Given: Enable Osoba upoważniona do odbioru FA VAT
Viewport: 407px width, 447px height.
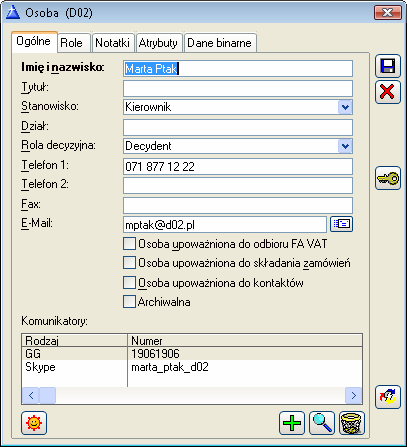Looking at the screenshot, I should [x=129, y=244].
